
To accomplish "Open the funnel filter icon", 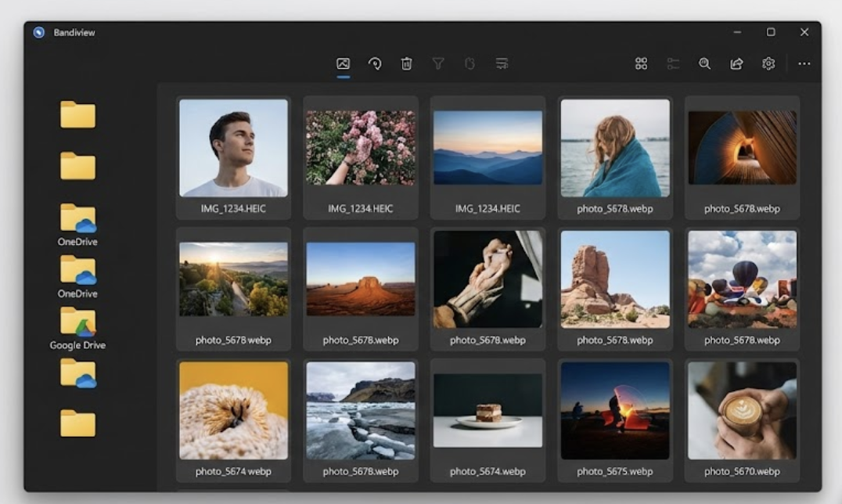I will click(438, 64).
